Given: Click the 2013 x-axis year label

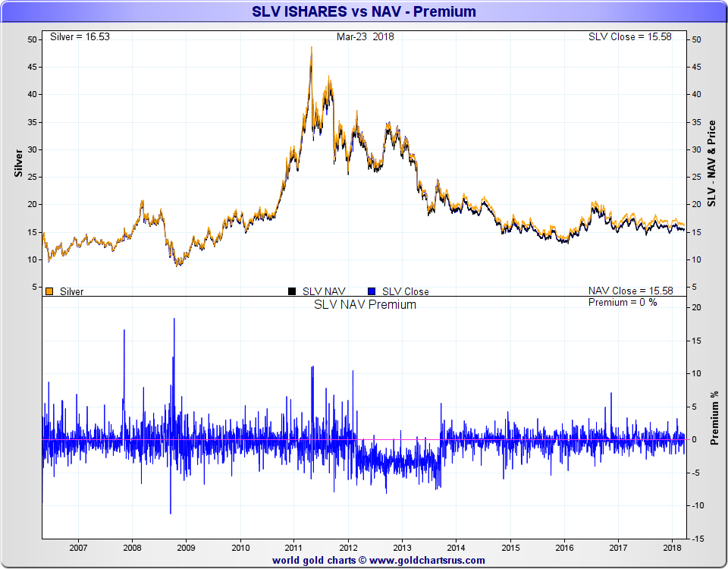Looking at the screenshot, I should click(x=402, y=548).
